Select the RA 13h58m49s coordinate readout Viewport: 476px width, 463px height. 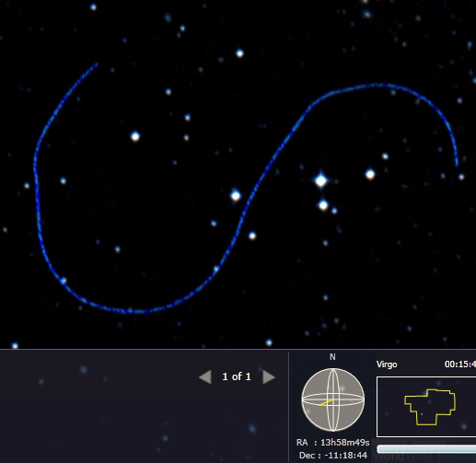point(333,443)
